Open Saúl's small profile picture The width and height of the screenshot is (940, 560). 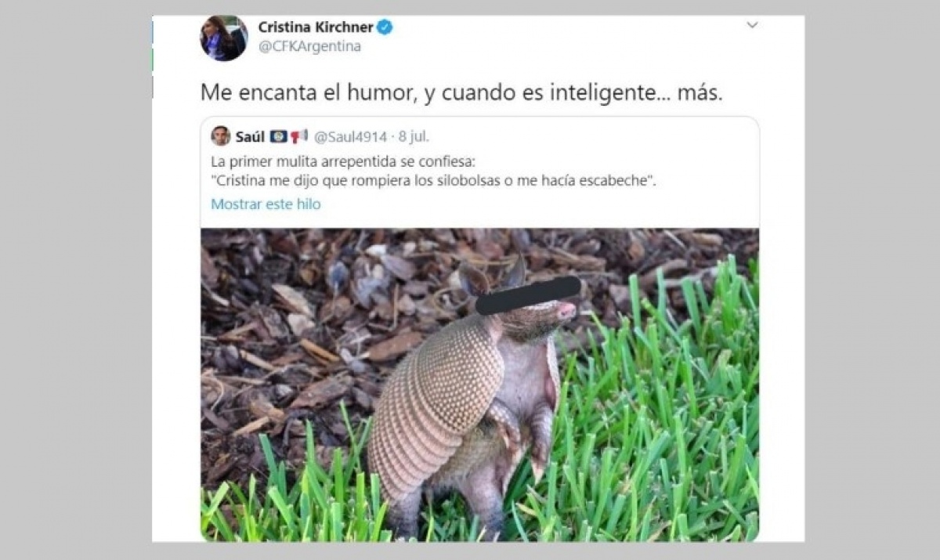click(x=220, y=136)
